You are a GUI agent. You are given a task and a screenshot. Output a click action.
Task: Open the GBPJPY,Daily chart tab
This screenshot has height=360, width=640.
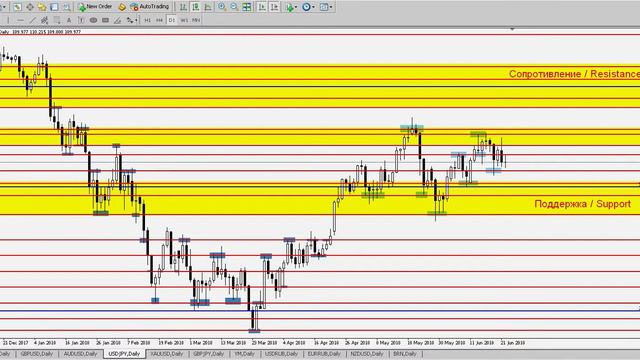[209, 354]
